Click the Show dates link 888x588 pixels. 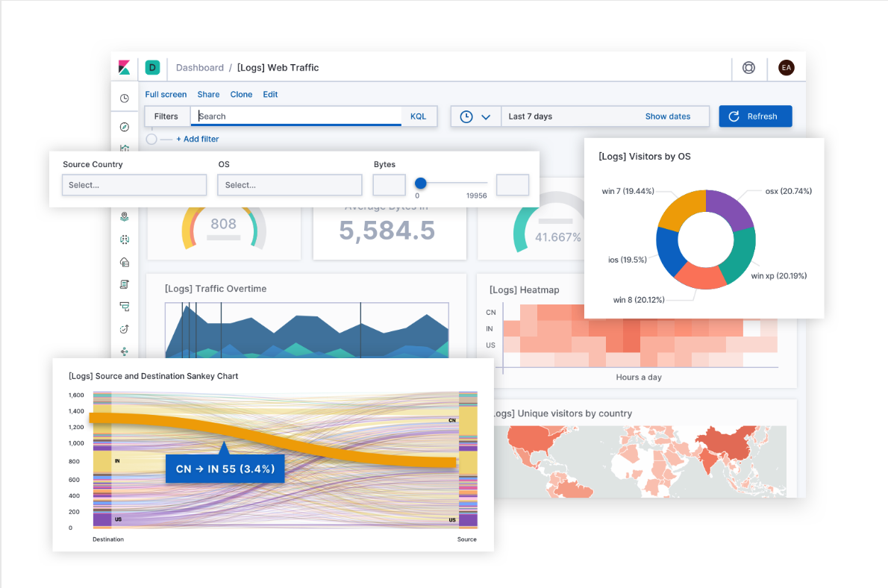pyautogui.click(x=667, y=116)
